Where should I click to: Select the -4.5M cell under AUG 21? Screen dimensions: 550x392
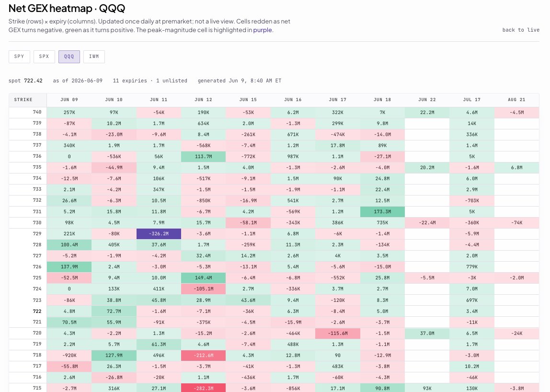coord(516,112)
